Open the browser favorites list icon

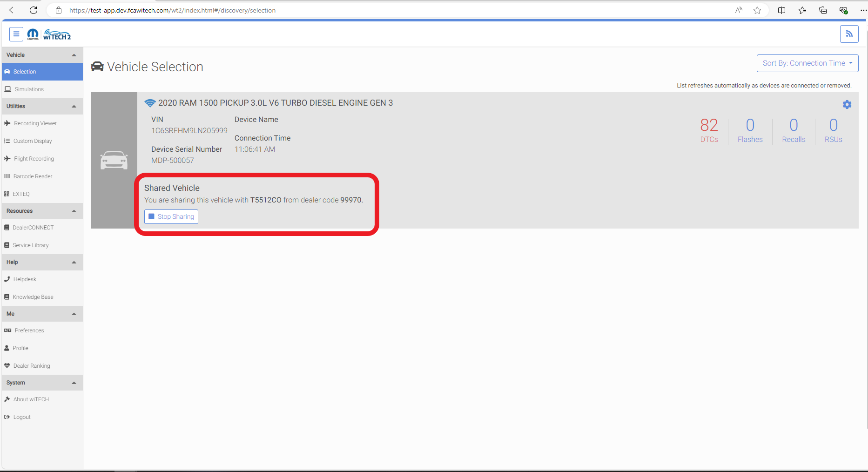[802, 10]
